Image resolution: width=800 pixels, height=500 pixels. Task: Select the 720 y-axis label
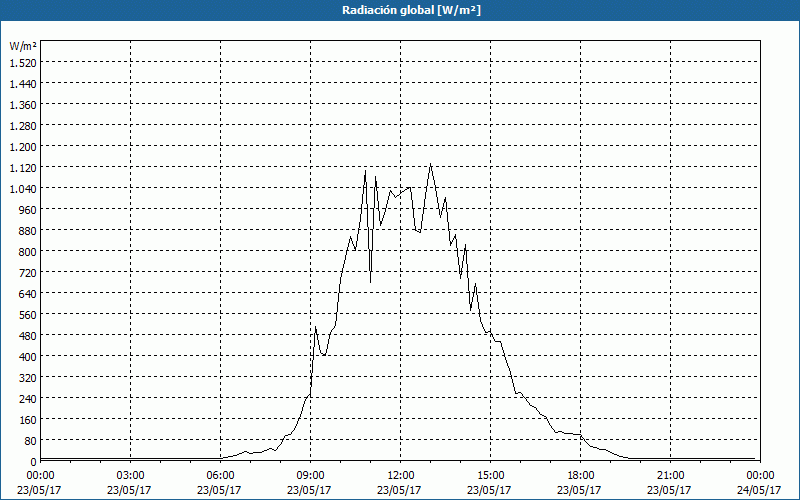(29, 272)
